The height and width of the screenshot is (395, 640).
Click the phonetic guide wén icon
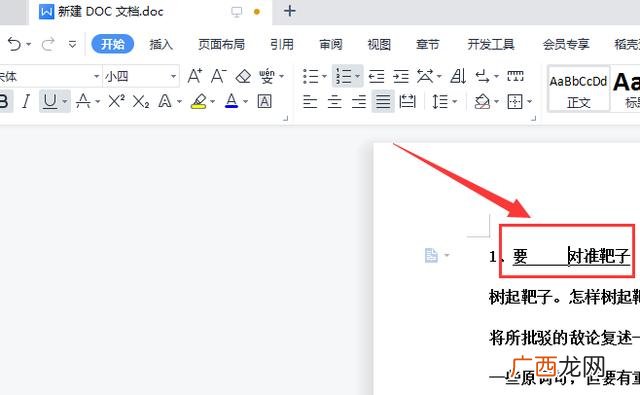pos(267,76)
